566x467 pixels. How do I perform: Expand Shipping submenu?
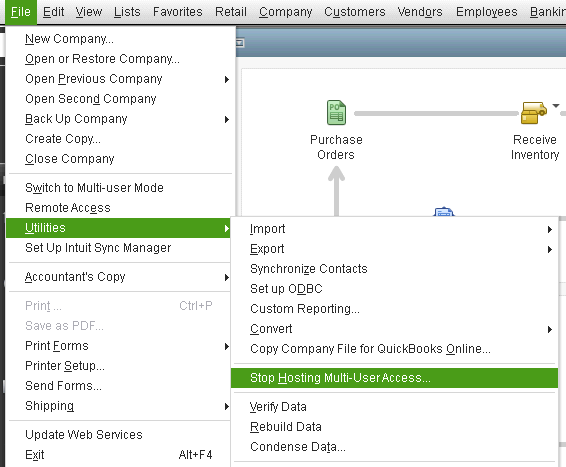(119, 406)
